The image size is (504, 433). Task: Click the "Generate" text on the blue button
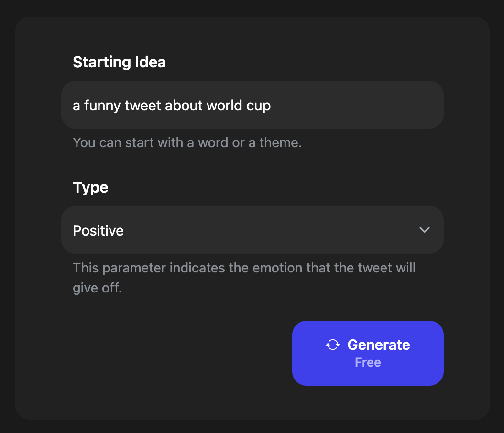pyautogui.click(x=379, y=345)
